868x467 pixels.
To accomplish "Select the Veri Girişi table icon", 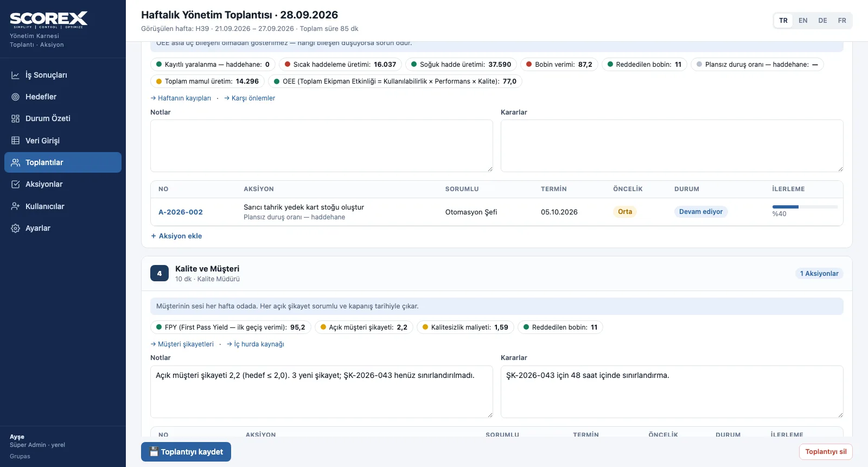I will click(16, 141).
